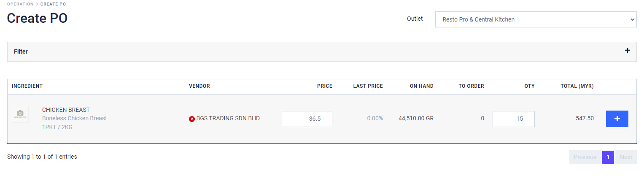Click BGS TRADING SDN BHD vendor name
644x176 pixels.
tap(228, 118)
